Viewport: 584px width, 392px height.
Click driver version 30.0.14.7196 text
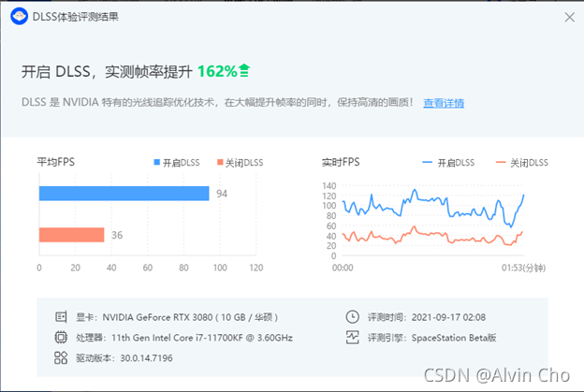coord(146,358)
